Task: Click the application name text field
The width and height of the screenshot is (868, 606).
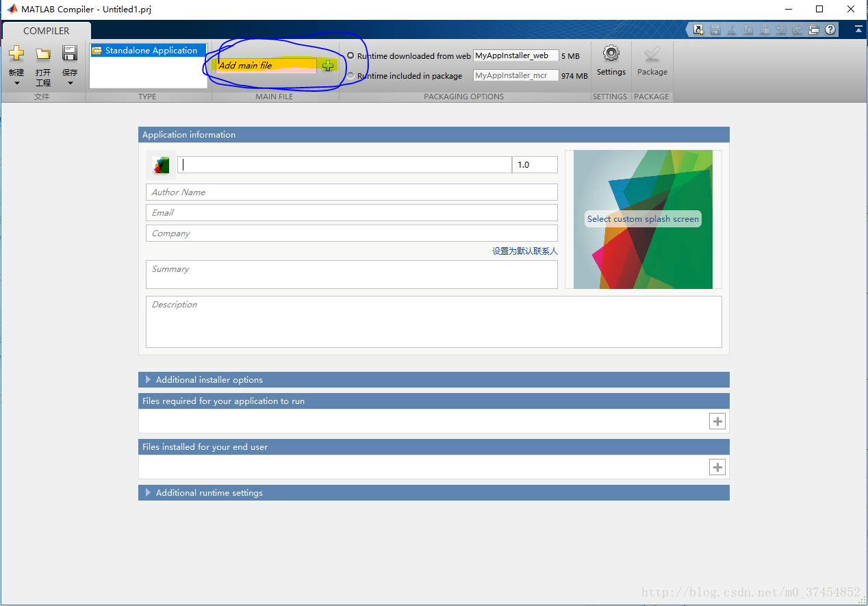Action: point(344,164)
